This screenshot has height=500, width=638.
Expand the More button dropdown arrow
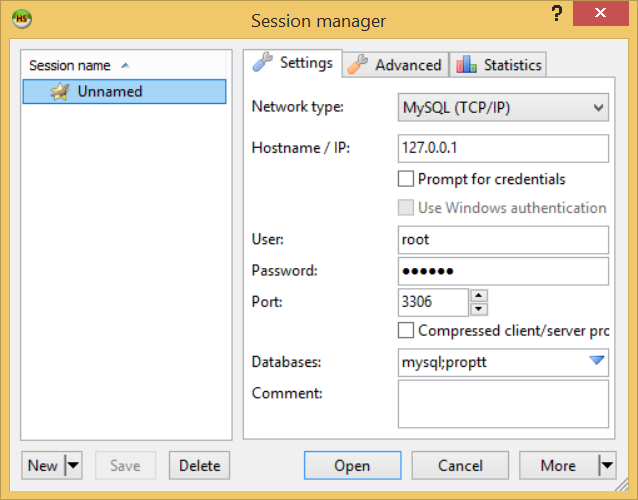pyautogui.click(x=606, y=465)
